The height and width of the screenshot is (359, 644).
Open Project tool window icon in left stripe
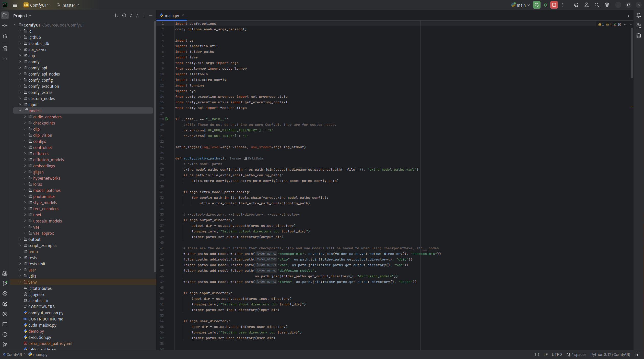(x=5, y=15)
